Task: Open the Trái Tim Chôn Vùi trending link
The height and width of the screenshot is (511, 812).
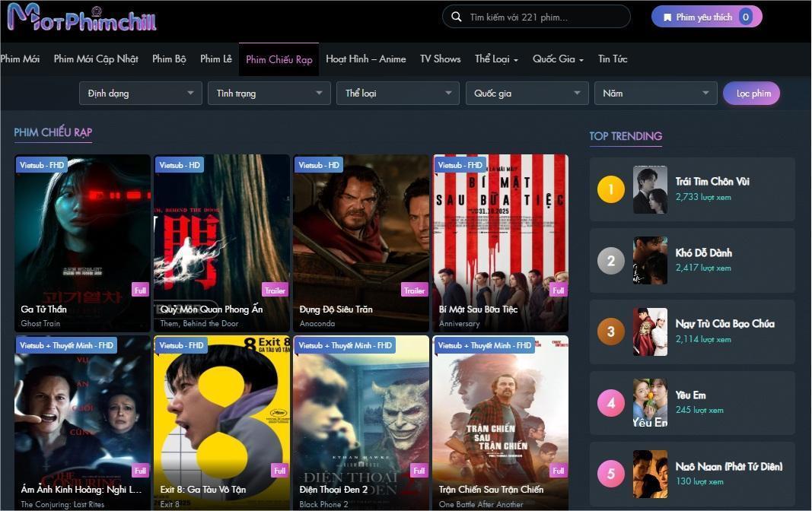Action: 712,182
